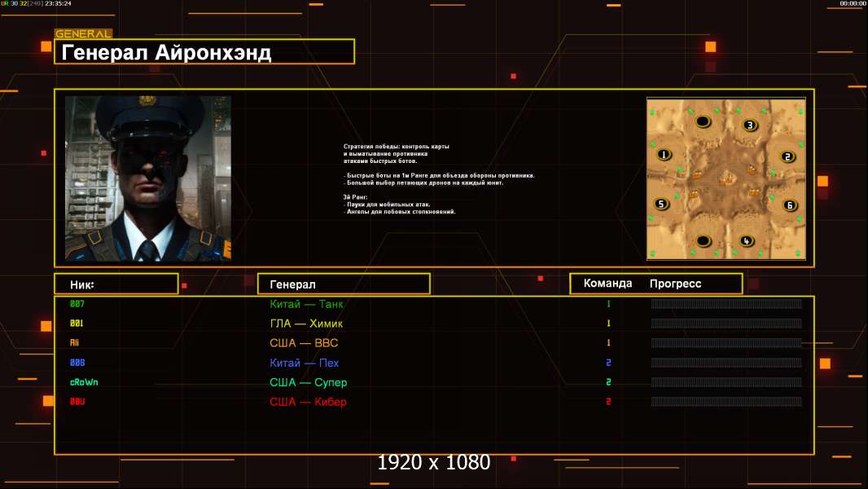Select player nickname 001
This screenshot has height=489, width=868.
click(77, 323)
